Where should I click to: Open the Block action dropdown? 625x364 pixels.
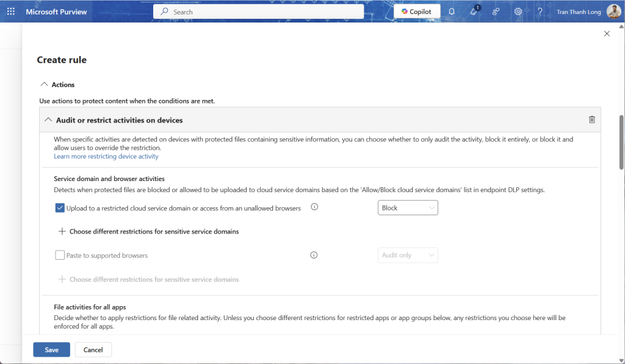click(x=408, y=208)
